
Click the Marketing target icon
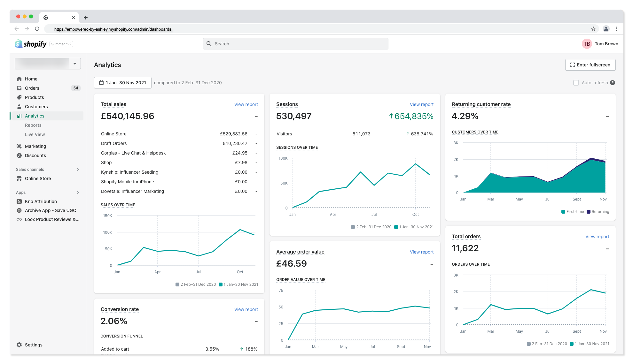[19, 146]
